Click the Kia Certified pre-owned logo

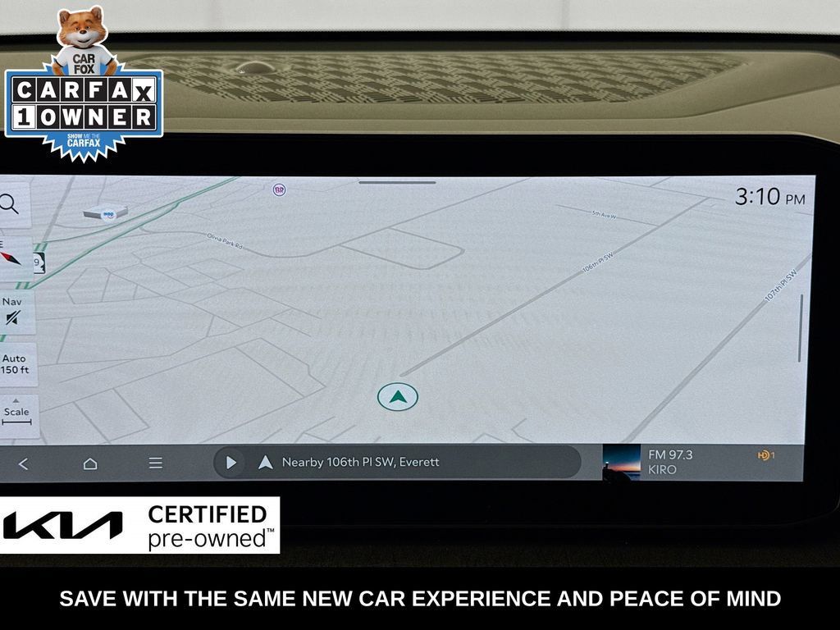[139, 526]
